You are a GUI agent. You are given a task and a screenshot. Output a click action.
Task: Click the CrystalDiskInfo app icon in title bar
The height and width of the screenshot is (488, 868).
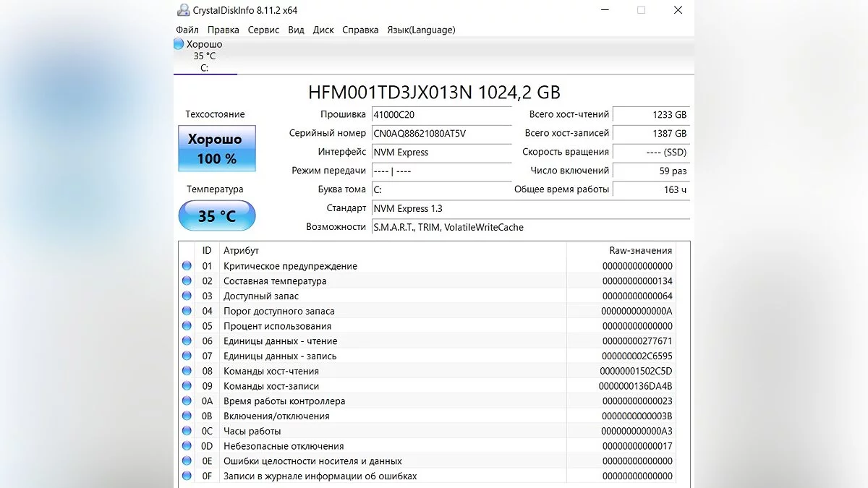(x=184, y=10)
